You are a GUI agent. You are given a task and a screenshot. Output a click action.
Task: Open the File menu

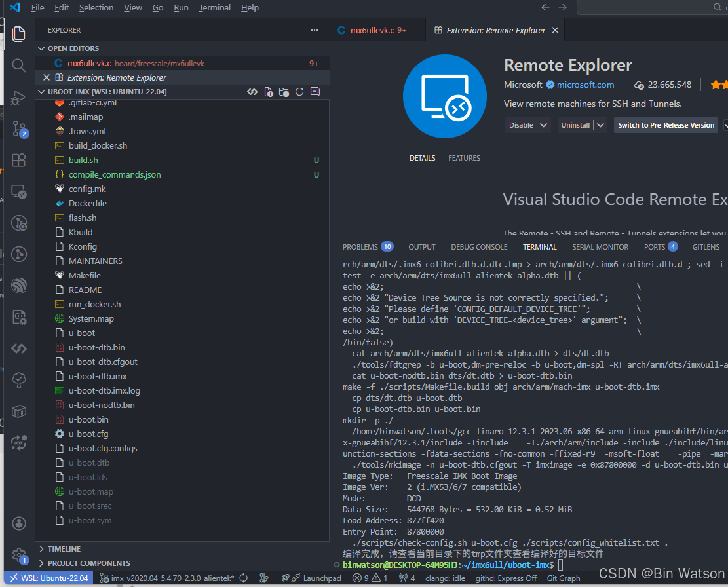point(37,7)
